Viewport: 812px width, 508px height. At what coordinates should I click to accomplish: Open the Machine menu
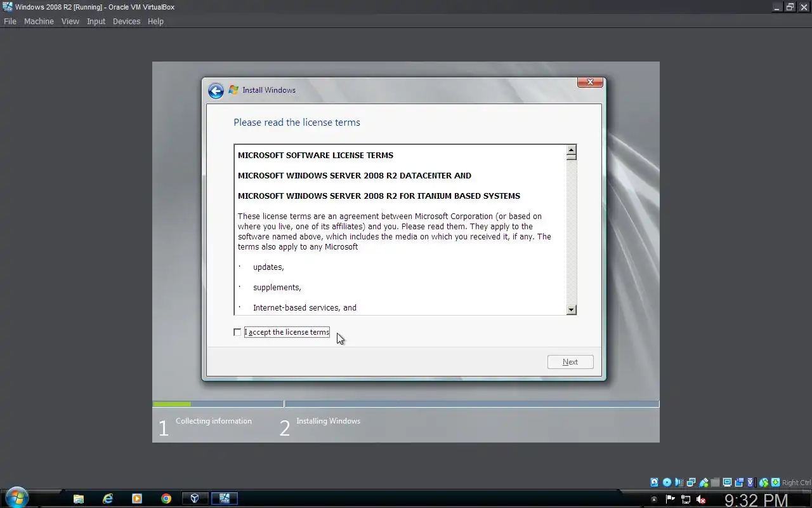click(x=39, y=21)
